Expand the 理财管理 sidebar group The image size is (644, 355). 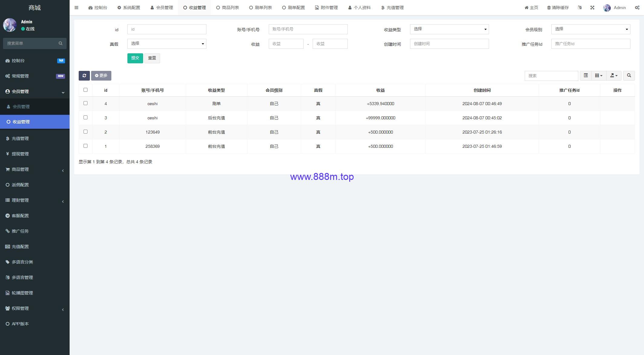35,200
